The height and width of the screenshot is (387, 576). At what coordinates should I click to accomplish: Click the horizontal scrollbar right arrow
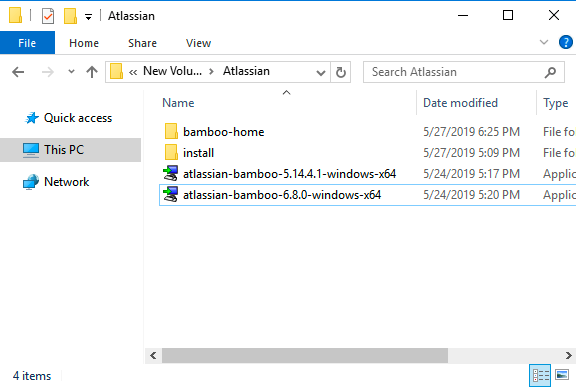tap(569, 355)
